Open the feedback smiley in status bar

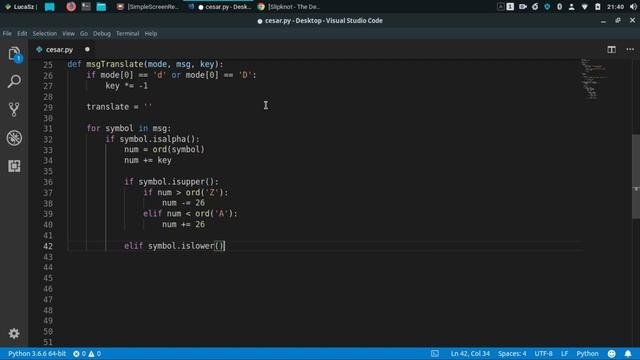pyautogui.click(x=611, y=353)
